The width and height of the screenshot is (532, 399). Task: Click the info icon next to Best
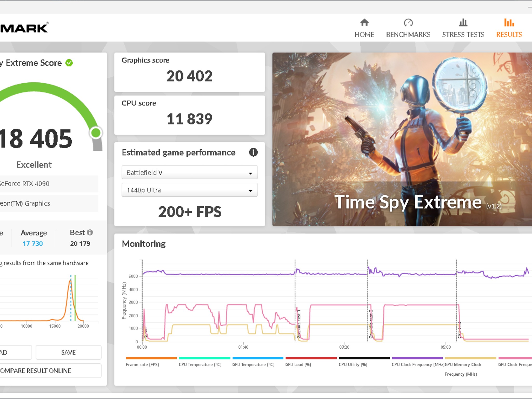tap(90, 232)
